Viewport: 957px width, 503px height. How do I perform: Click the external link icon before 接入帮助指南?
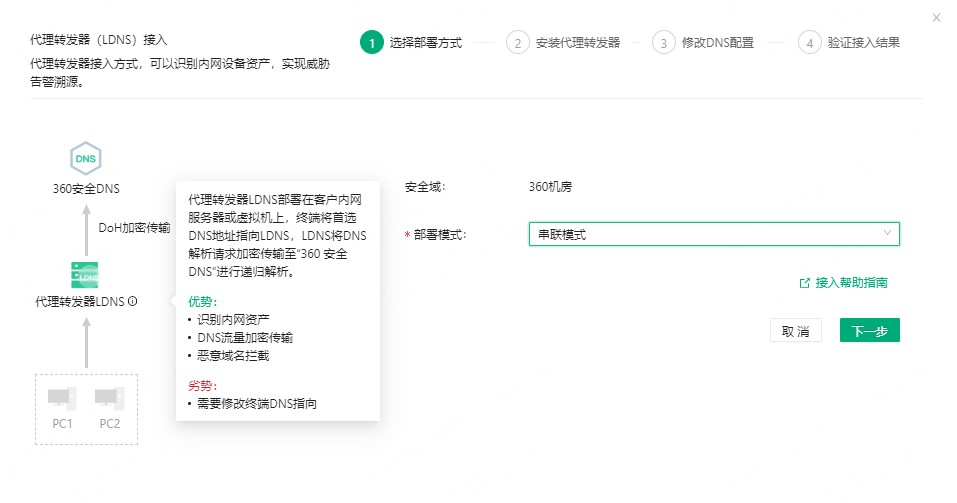[804, 283]
